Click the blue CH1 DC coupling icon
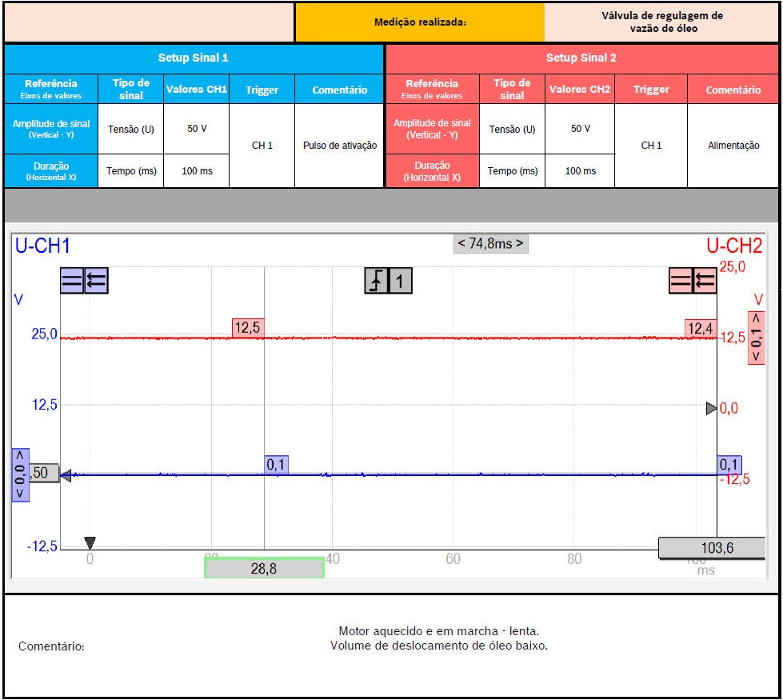783x700 pixels. pos(72,281)
